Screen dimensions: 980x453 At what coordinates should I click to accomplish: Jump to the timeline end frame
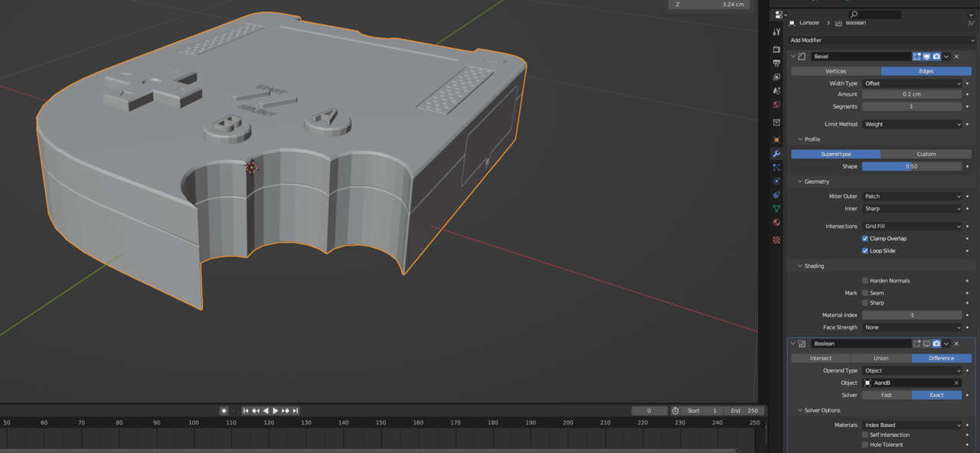[x=296, y=411]
